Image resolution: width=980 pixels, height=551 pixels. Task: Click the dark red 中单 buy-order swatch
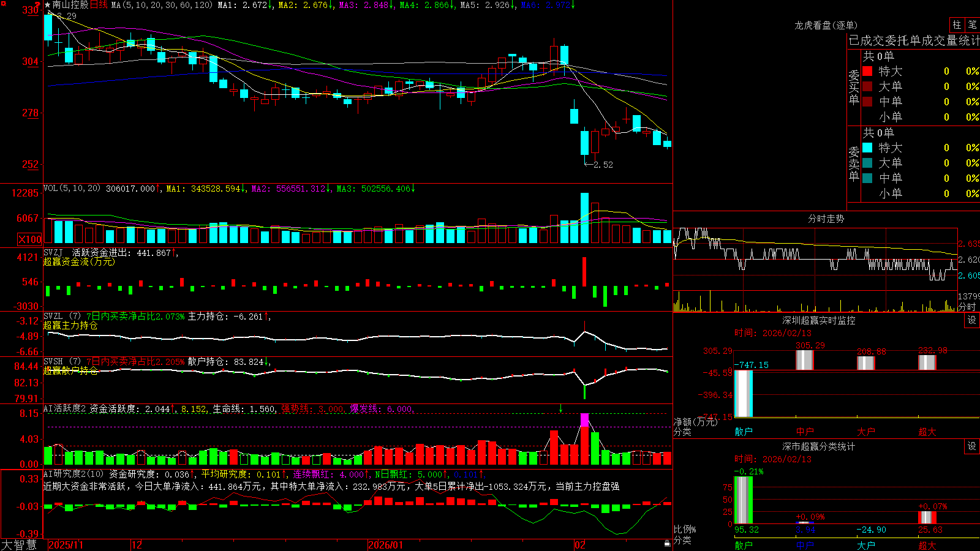point(867,101)
